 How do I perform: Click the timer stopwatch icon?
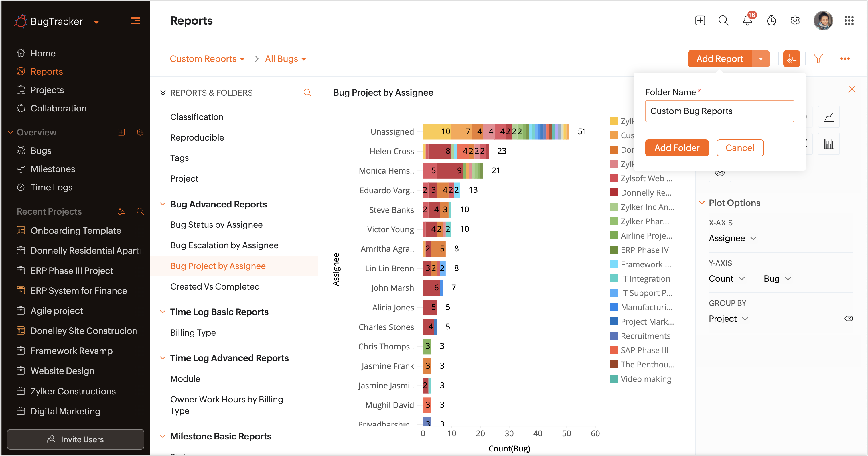click(x=771, y=21)
